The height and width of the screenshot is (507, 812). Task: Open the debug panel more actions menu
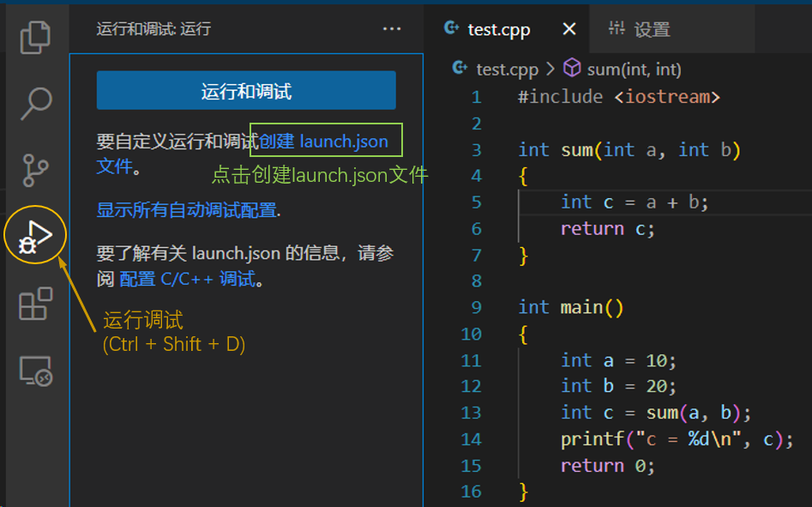[392, 28]
